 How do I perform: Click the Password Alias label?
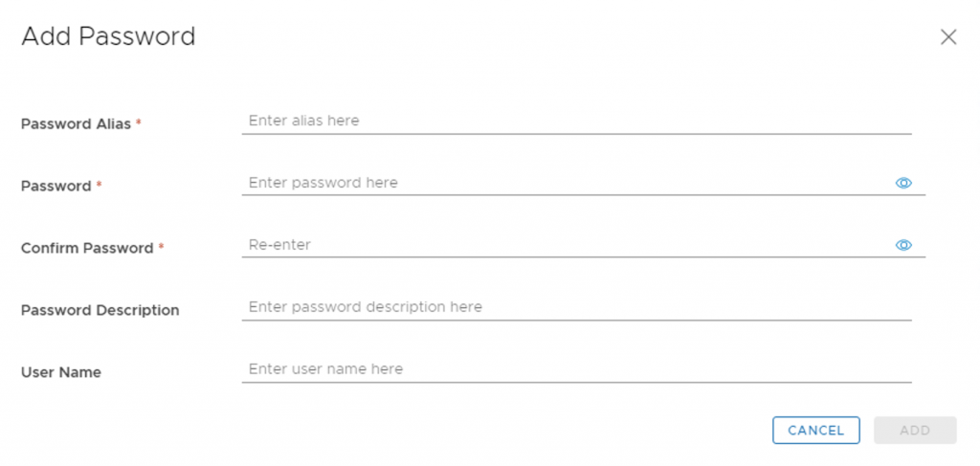(76, 124)
